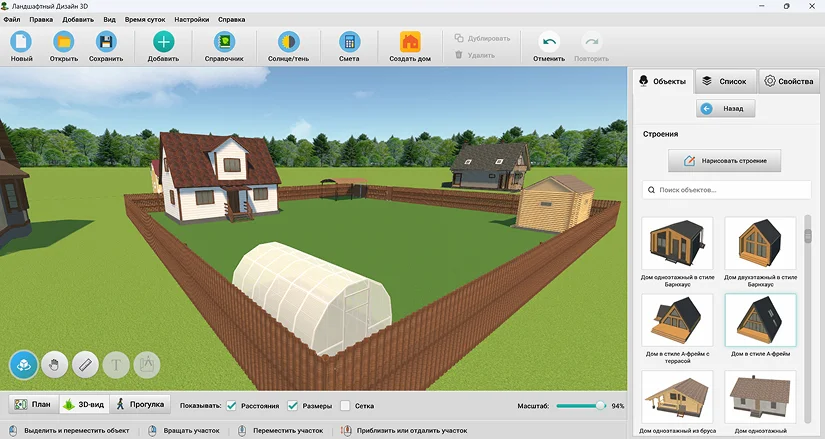825x439 pixels.
Task: Uncheck the Размеры checkbox
Action: point(293,405)
